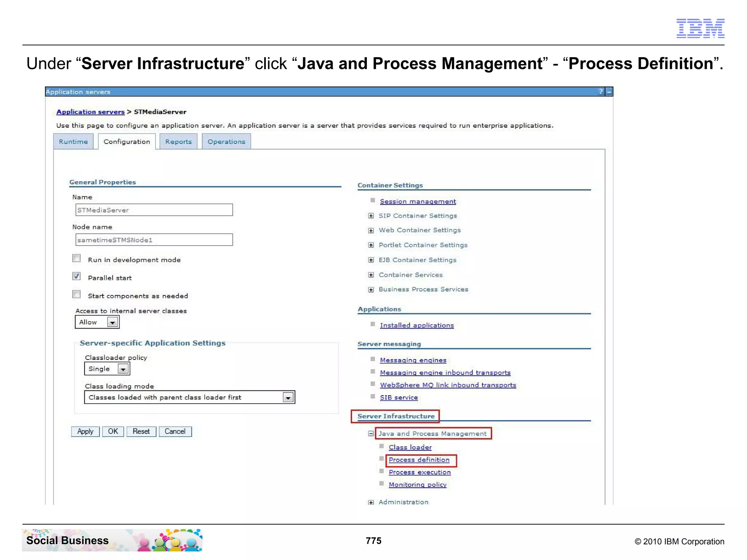Image resolution: width=747 pixels, height=560 pixels.
Task: Open Messaging engine inbound transports link
Action: pos(445,373)
